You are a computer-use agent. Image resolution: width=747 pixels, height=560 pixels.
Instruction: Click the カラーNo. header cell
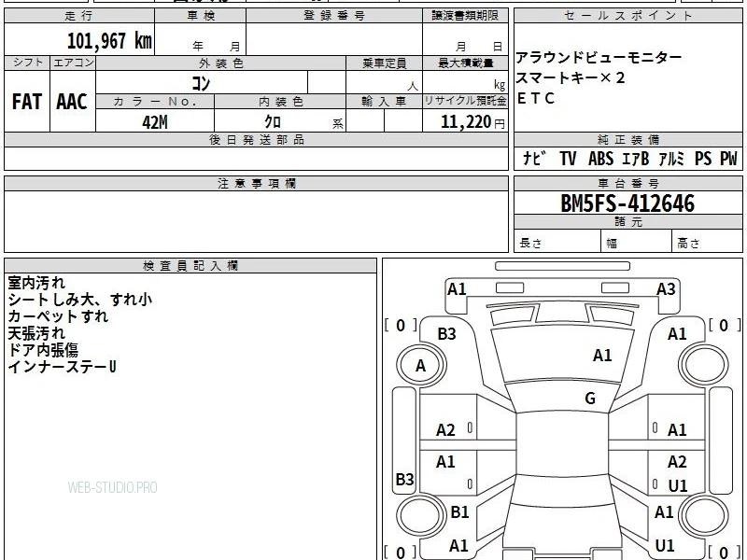(x=155, y=102)
